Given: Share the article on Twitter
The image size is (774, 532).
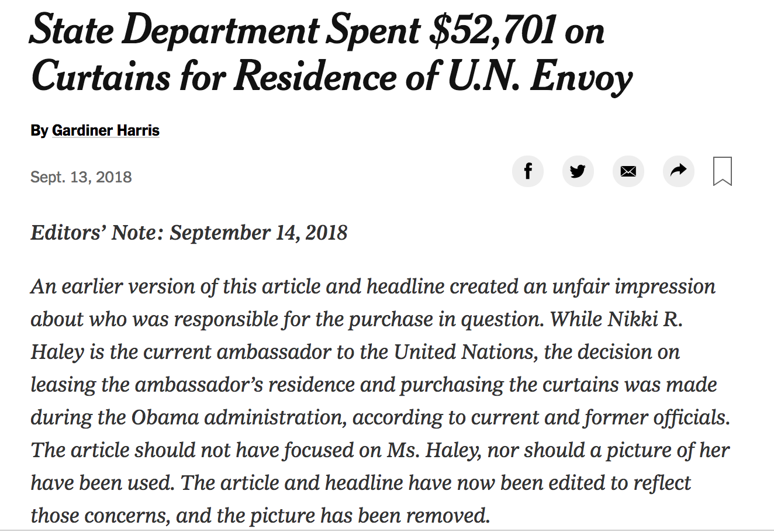Looking at the screenshot, I should [x=578, y=171].
